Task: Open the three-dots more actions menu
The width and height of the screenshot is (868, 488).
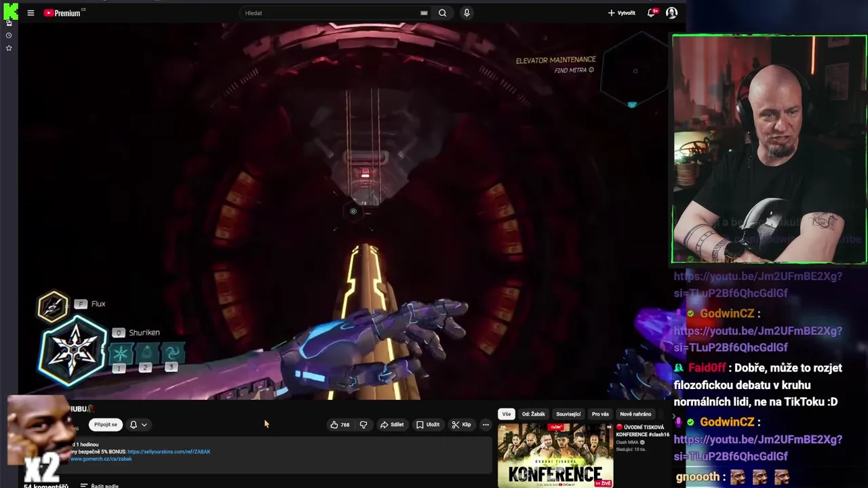Action: click(486, 424)
